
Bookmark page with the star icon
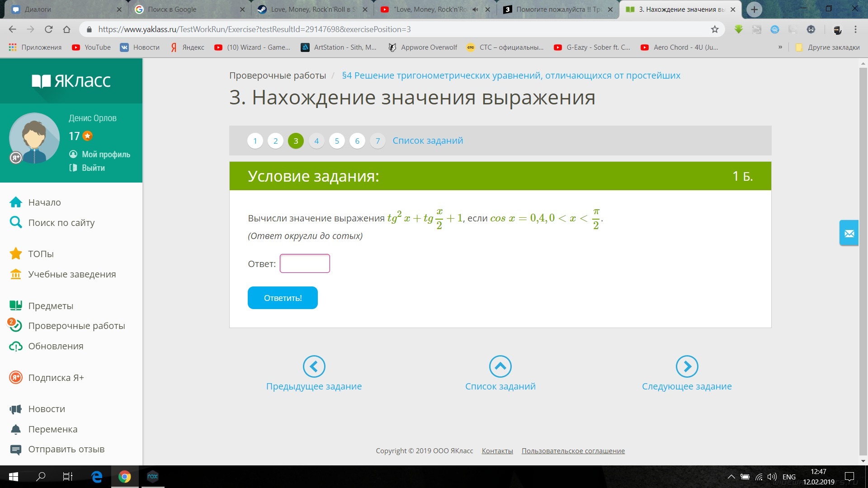pyautogui.click(x=715, y=29)
